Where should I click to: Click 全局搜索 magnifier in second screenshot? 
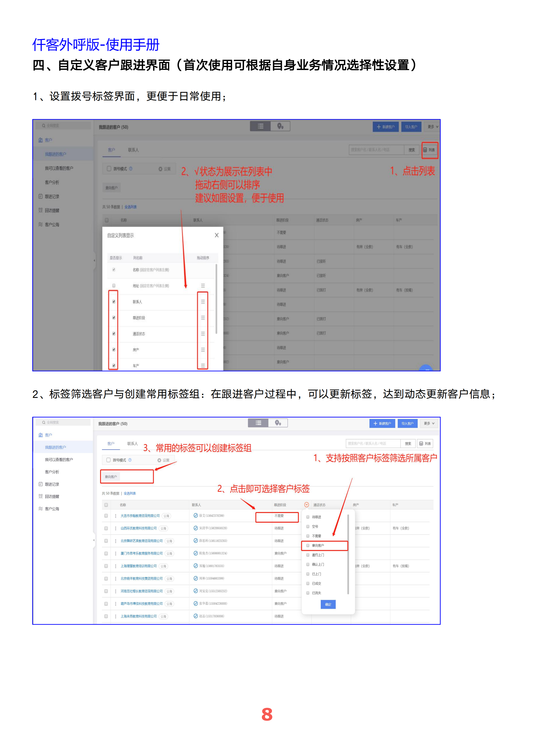(x=43, y=422)
